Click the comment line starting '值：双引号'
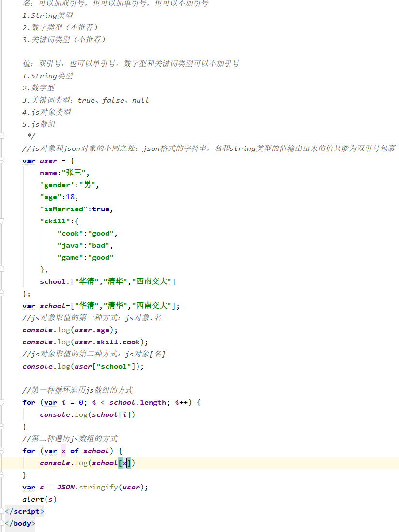This screenshot has width=399, height=532. pyautogui.click(x=131, y=64)
